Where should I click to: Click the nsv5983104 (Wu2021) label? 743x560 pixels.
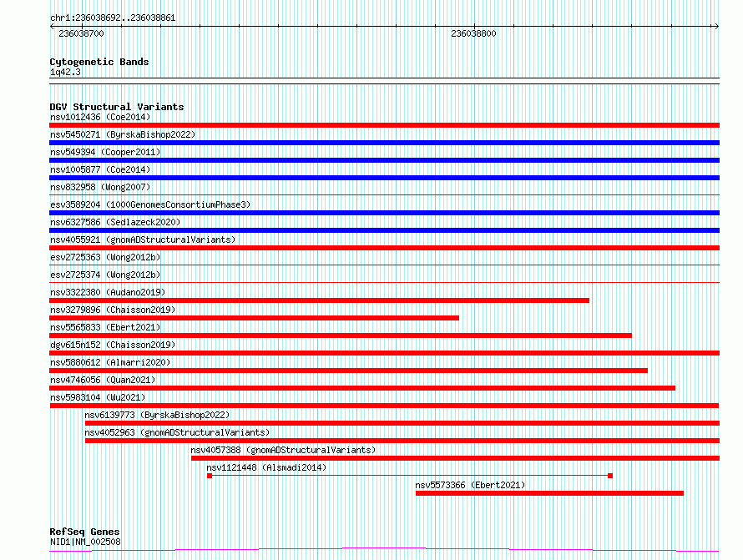pos(98,397)
